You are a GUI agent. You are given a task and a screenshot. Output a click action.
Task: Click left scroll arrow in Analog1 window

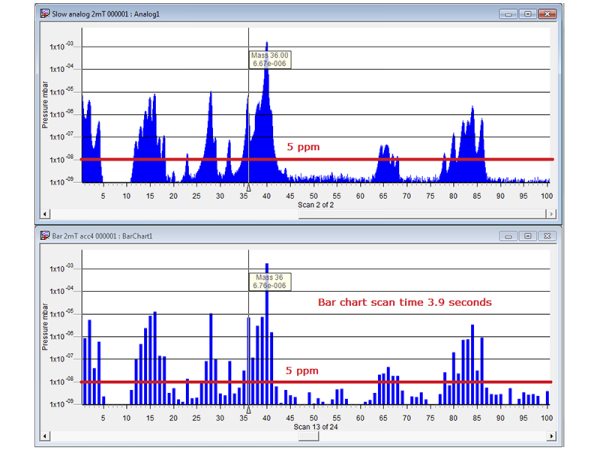(x=43, y=213)
